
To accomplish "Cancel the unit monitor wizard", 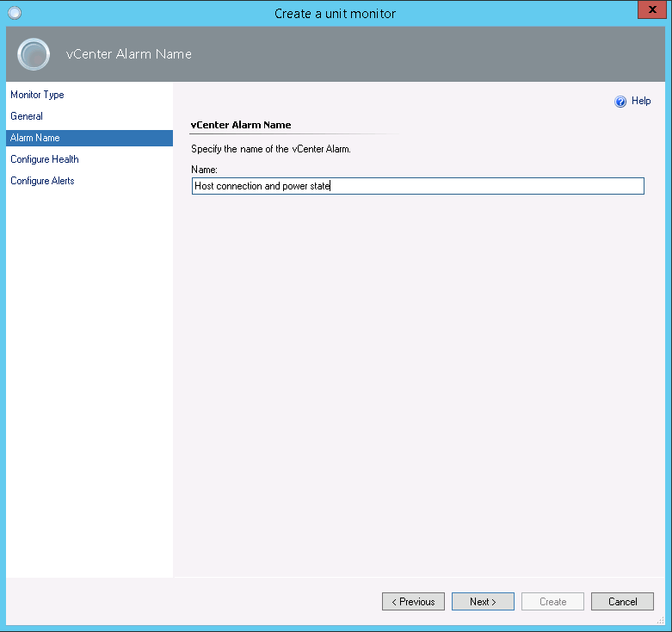I will [622, 602].
